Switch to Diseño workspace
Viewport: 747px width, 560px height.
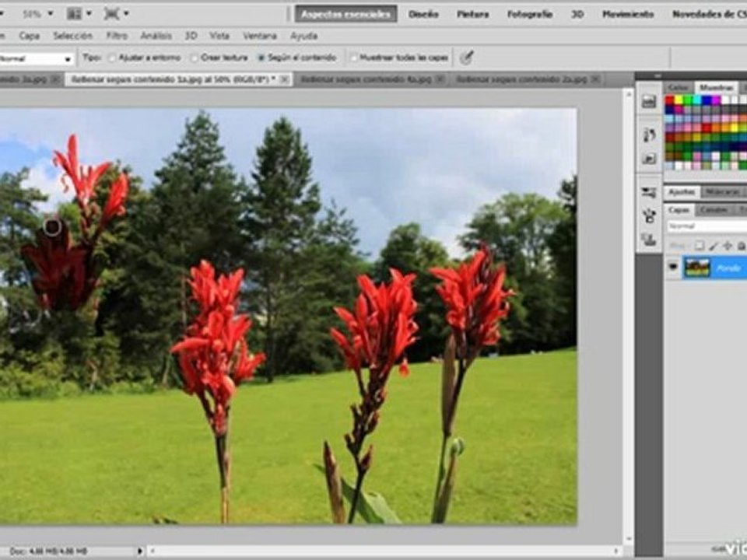coord(423,14)
